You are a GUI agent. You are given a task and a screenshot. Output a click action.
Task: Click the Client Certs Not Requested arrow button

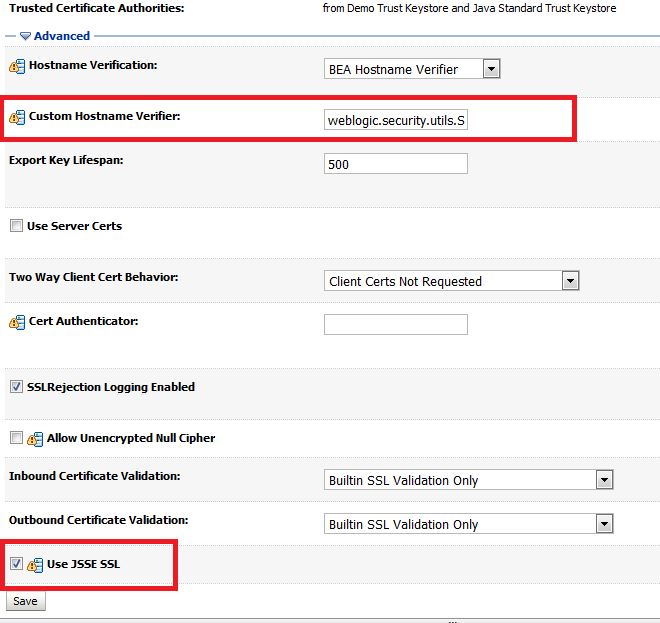570,281
